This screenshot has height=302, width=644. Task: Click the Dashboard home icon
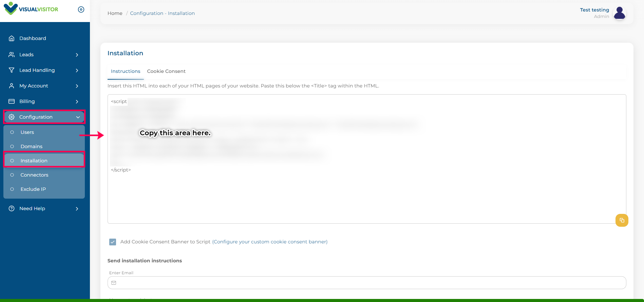click(12, 38)
